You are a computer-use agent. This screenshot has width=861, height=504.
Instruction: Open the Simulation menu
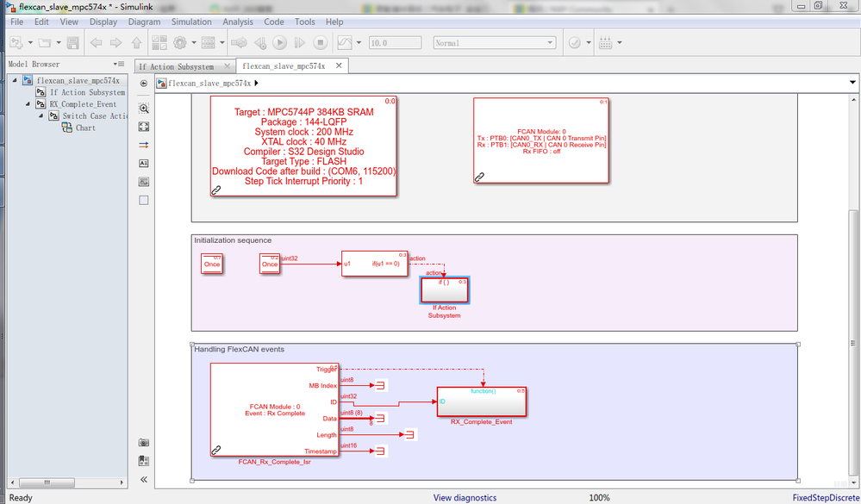(191, 22)
